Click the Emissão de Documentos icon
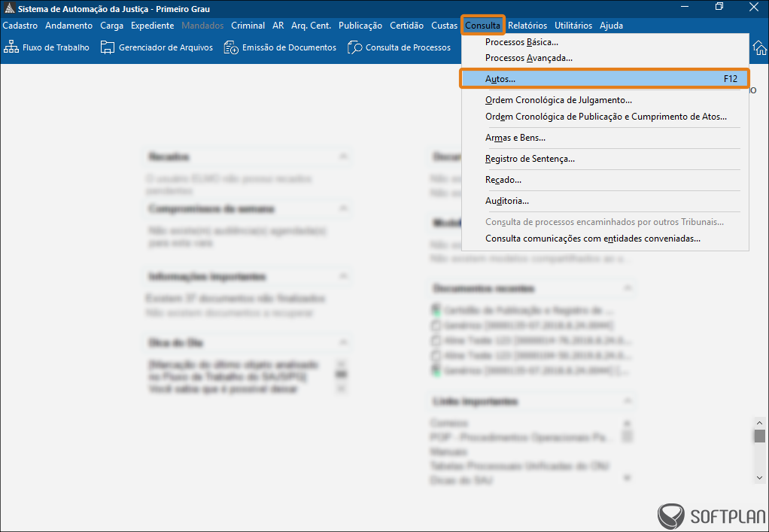The width and height of the screenshot is (769, 532). coord(231,47)
